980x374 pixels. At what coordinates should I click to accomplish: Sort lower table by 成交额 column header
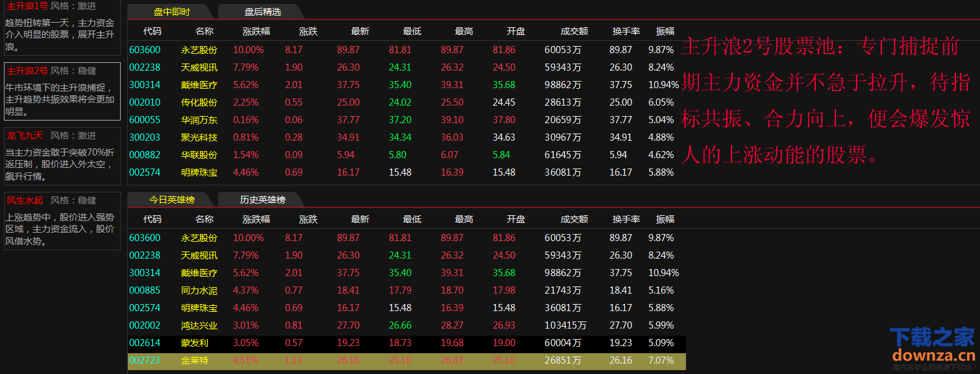(x=574, y=219)
